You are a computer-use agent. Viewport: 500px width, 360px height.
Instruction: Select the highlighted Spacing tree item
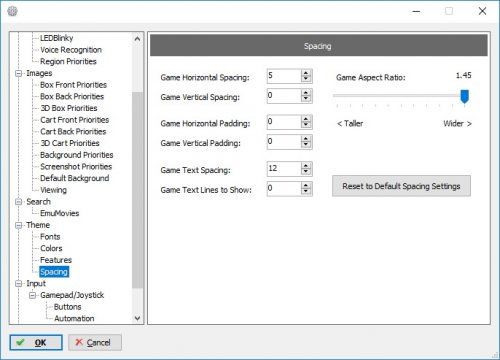(54, 272)
